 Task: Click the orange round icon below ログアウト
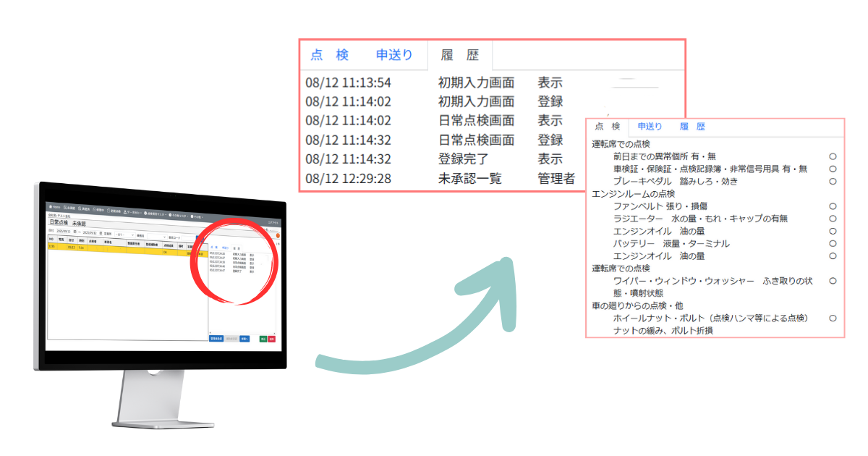click(278, 235)
